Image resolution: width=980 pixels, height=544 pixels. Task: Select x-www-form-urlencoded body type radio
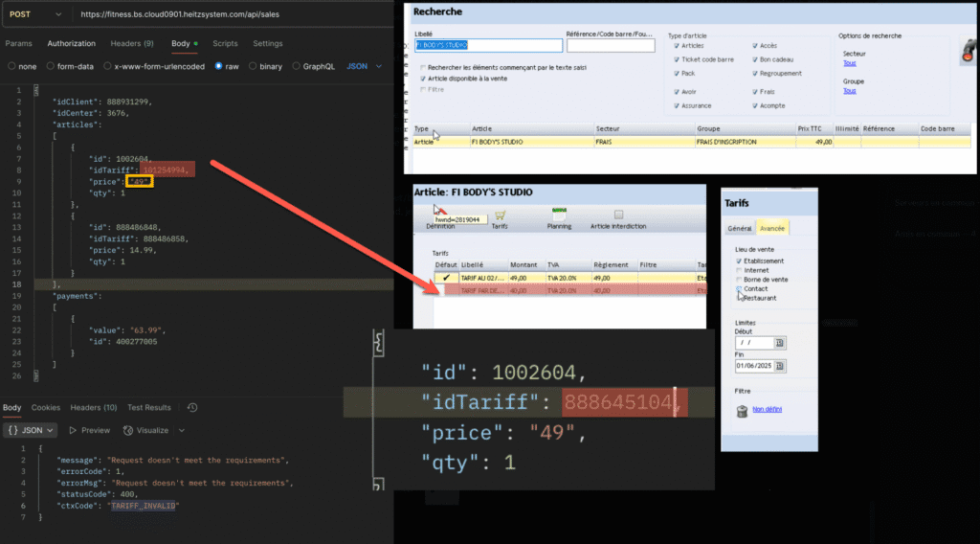pyautogui.click(x=107, y=66)
